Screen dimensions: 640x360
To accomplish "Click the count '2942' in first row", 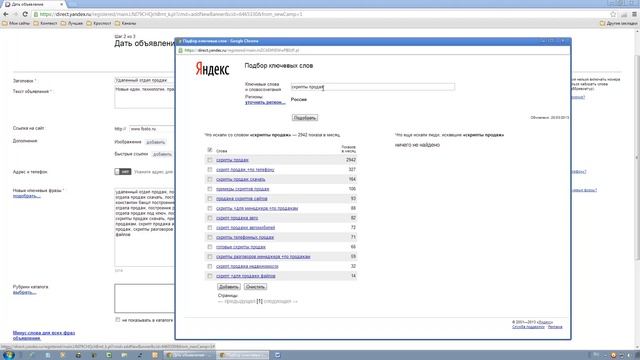I will [x=351, y=160].
